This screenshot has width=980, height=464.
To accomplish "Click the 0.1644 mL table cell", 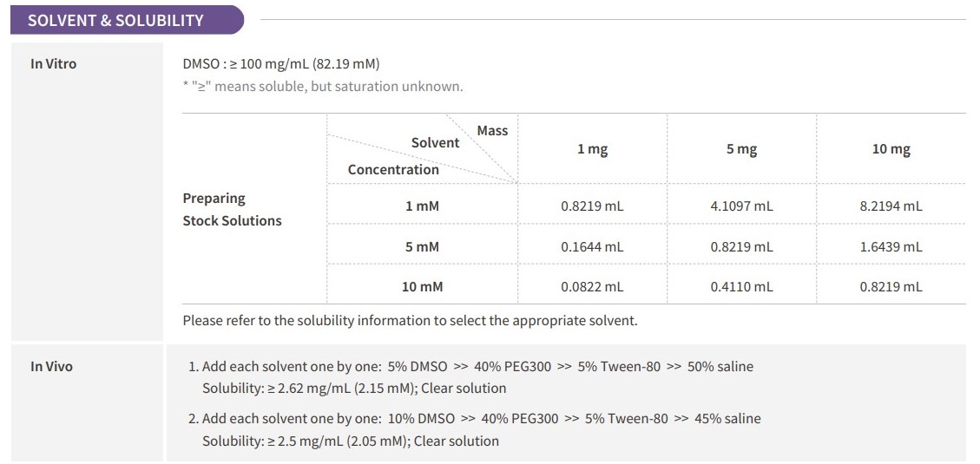I will point(593,246).
